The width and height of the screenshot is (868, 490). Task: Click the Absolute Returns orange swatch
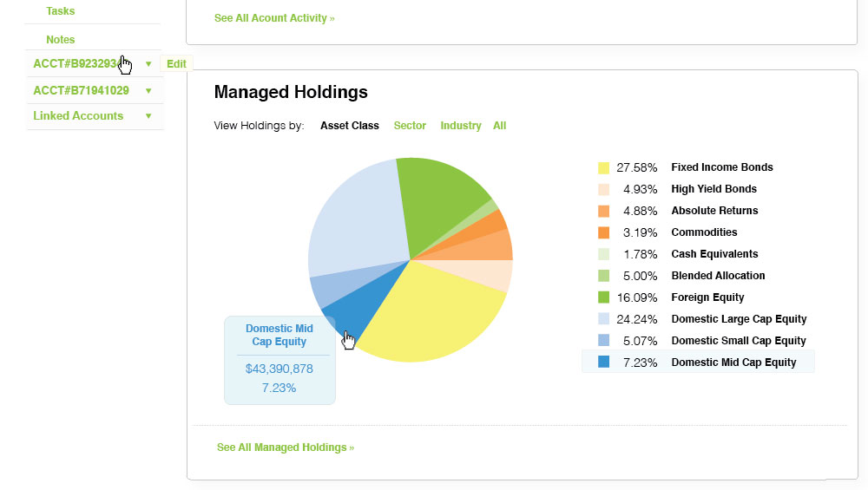pyautogui.click(x=603, y=211)
